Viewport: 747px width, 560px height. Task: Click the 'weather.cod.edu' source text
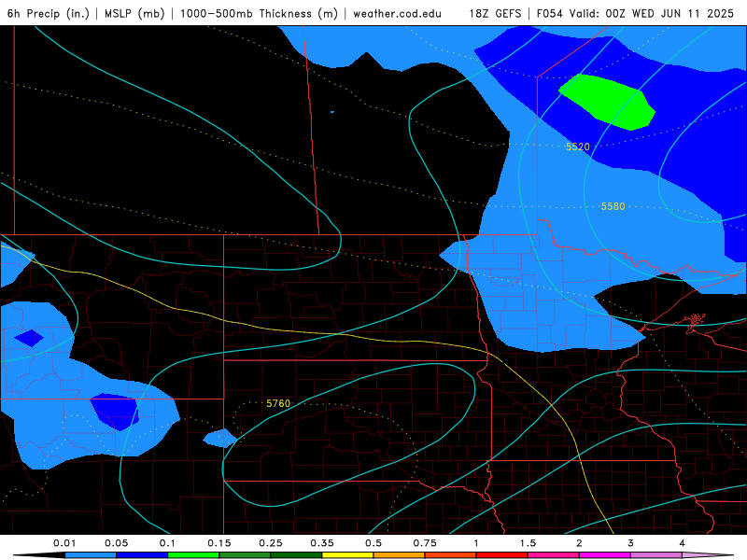[397, 13]
